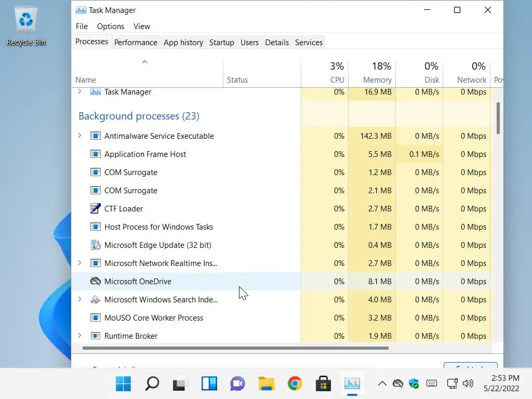
Task: Click the Host Process for Windows Tasks icon
Action: pyautogui.click(x=96, y=227)
